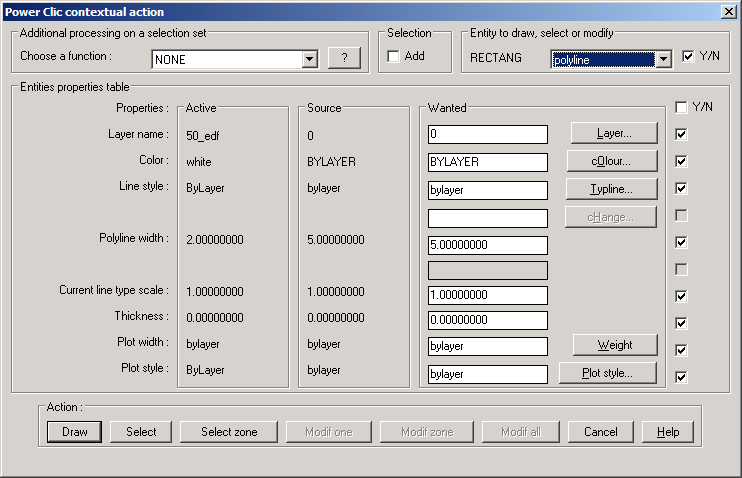Click the Active color value white
The width and height of the screenshot is (742, 478).
[x=199, y=162]
